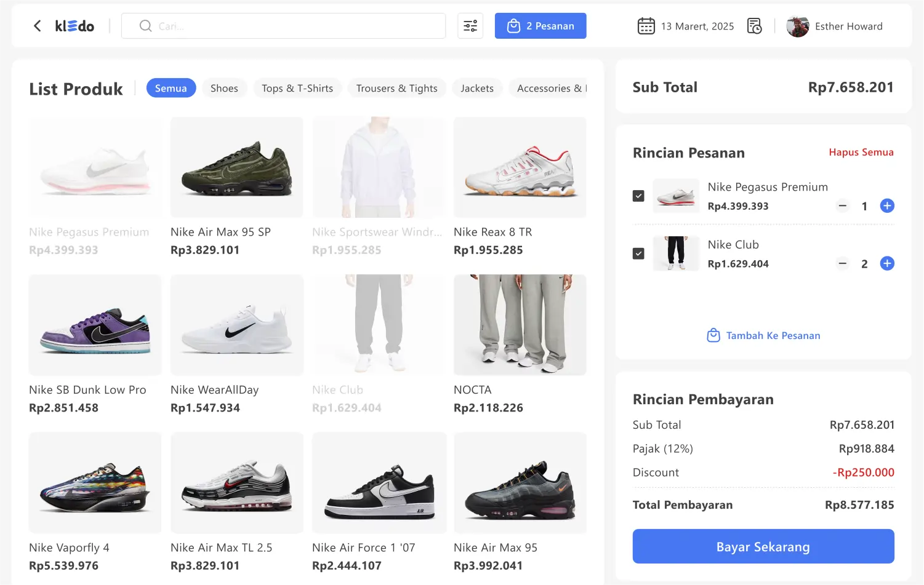This screenshot has width=924, height=585.
Task: Uncheck the Nike Pegasus Premium order item
Action: click(638, 196)
